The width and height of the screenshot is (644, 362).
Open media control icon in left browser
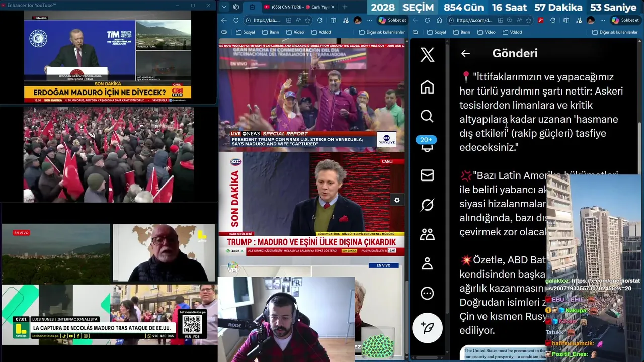click(x=345, y=20)
